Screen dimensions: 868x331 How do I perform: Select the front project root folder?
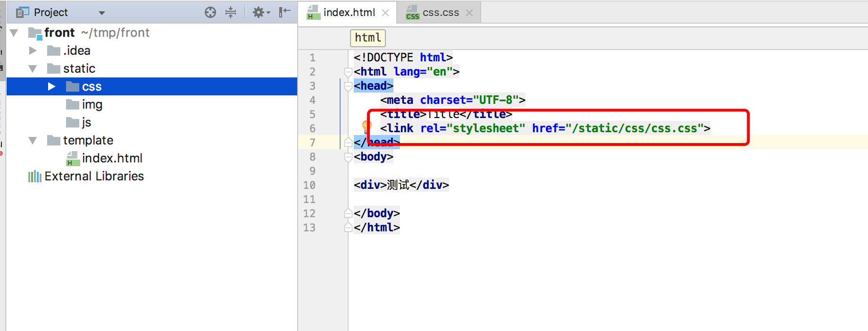click(x=89, y=33)
